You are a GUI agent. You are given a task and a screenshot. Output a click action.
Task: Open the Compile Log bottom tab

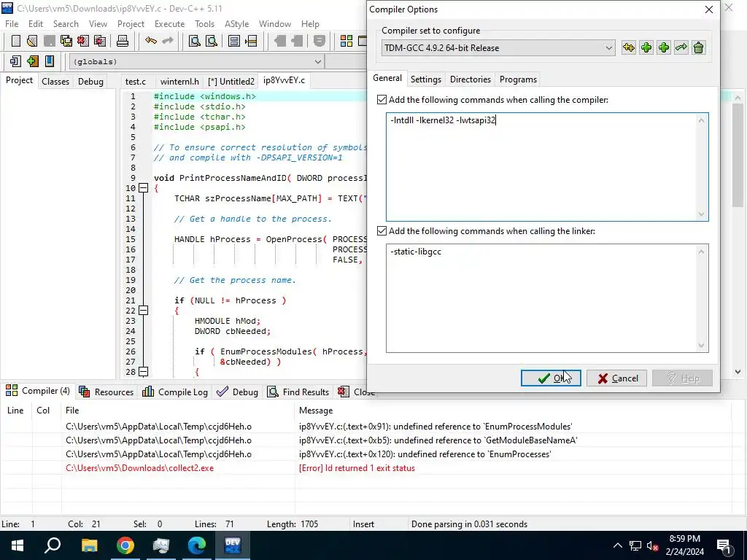click(175, 392)
